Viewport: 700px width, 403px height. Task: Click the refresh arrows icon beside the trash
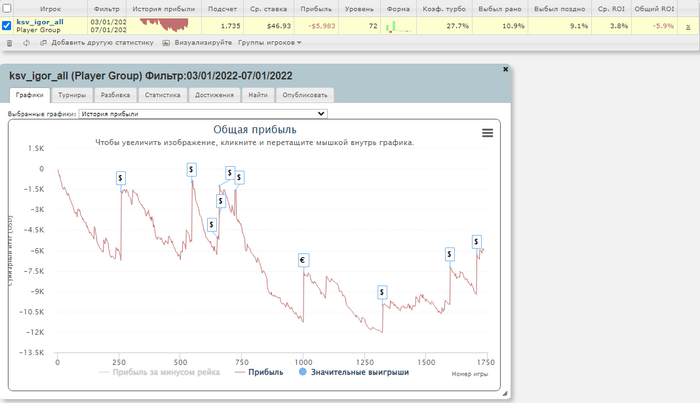tap(26, 43)
